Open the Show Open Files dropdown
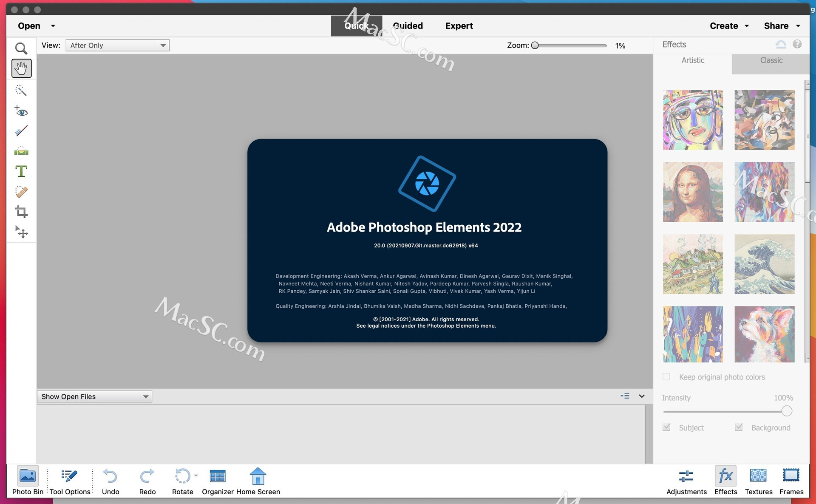This screenshot has width=816, height=504. 94,396
